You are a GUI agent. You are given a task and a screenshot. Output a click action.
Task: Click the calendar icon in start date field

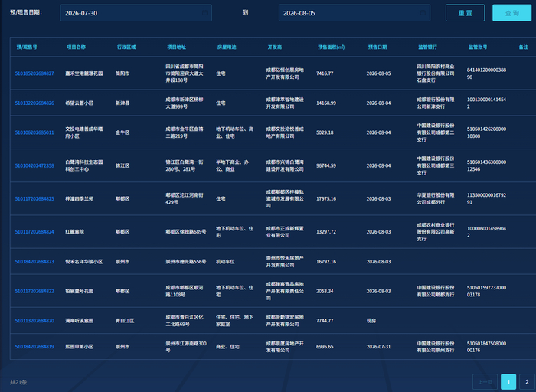[x=204, y=13]
